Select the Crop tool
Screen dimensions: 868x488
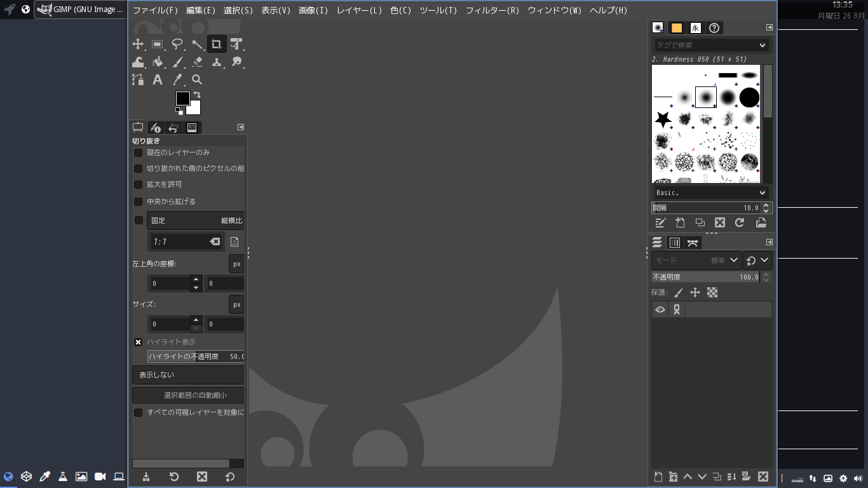(x=217, y=44)
